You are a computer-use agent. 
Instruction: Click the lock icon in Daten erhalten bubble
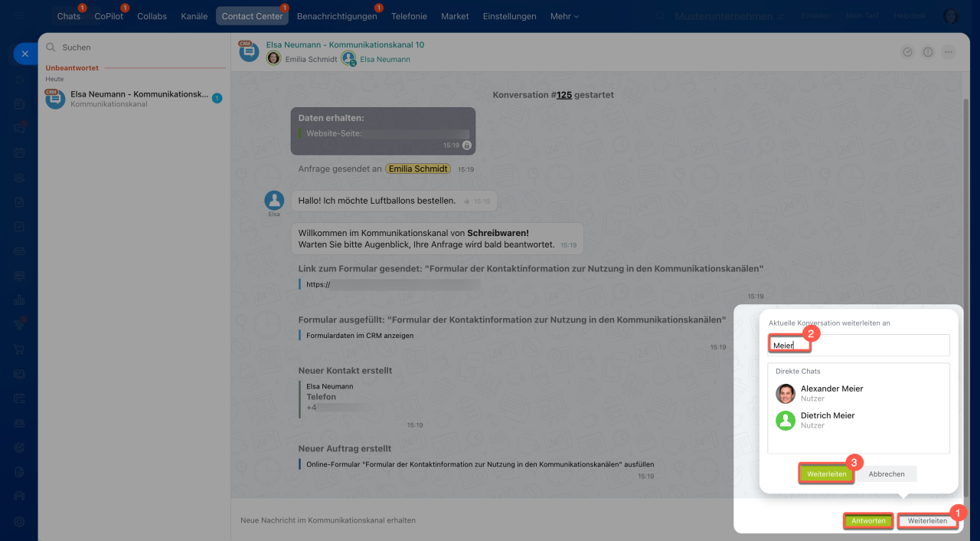point(467,145)
